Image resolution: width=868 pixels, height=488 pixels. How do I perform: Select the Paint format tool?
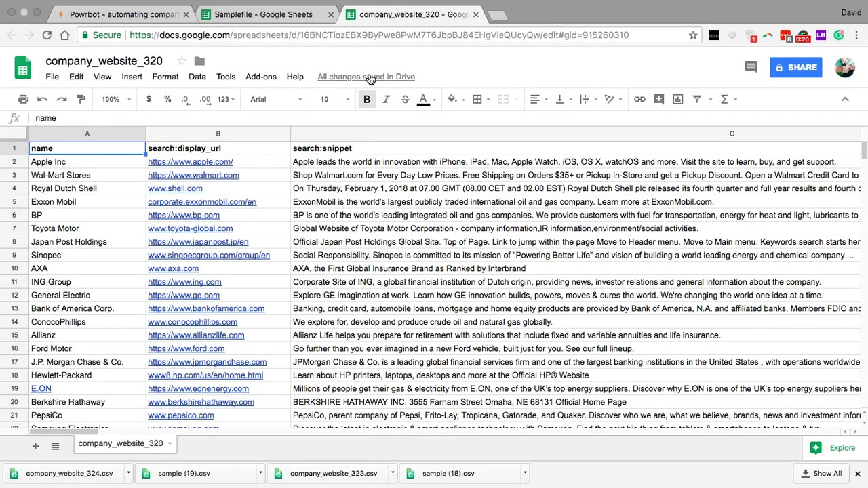click(x=81, y=99)
